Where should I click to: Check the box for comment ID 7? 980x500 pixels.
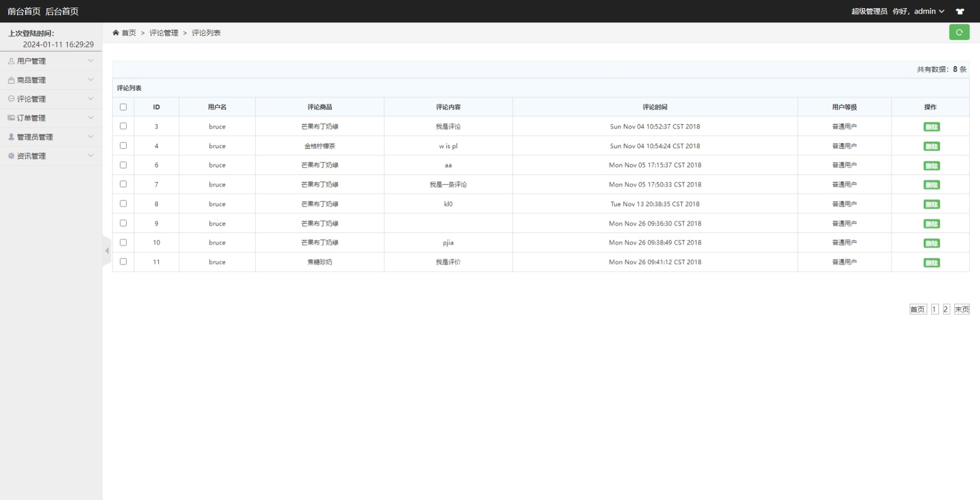[x=123, y=184]
